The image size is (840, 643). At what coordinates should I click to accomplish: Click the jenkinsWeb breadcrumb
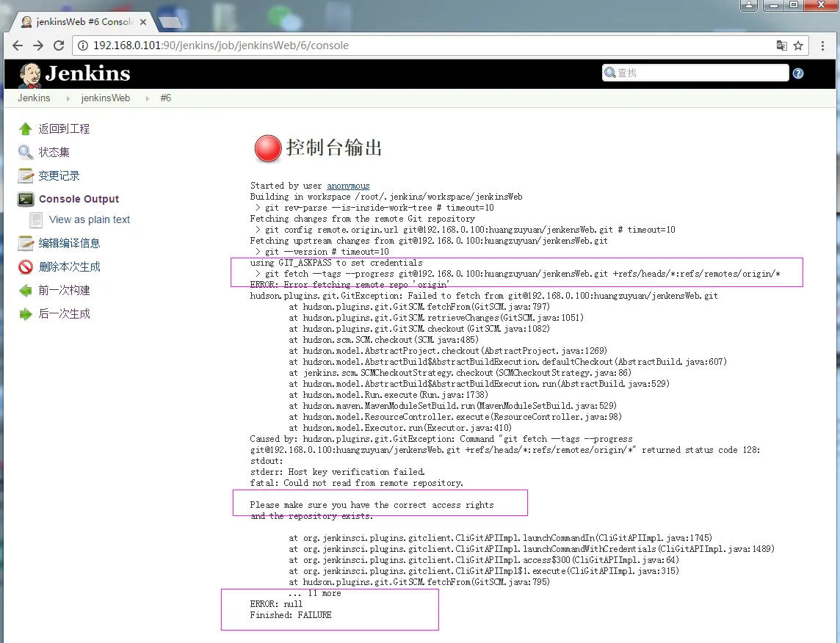tap(106, 98)
